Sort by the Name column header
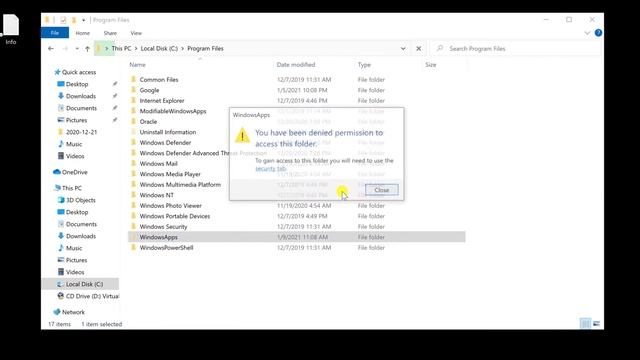The width and height of the screenshot is (640, 360). pos(138,64)
